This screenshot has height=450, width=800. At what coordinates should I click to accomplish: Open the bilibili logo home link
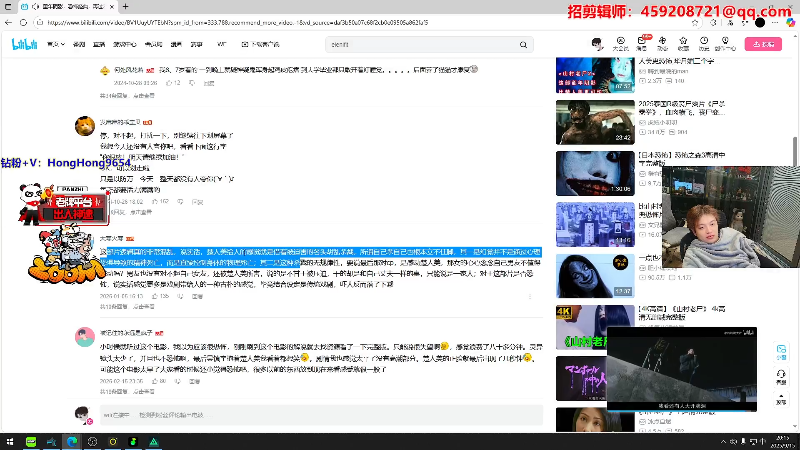[x=24, y=45]
